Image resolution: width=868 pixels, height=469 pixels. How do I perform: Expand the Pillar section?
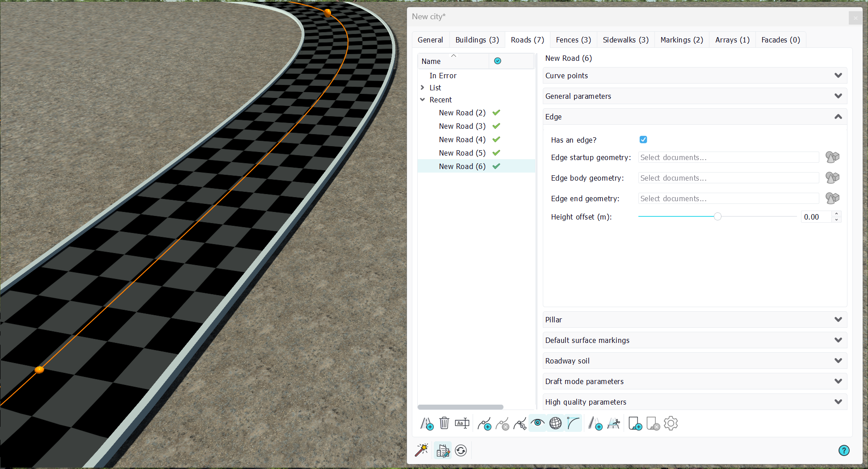click(x=695, y=320)
